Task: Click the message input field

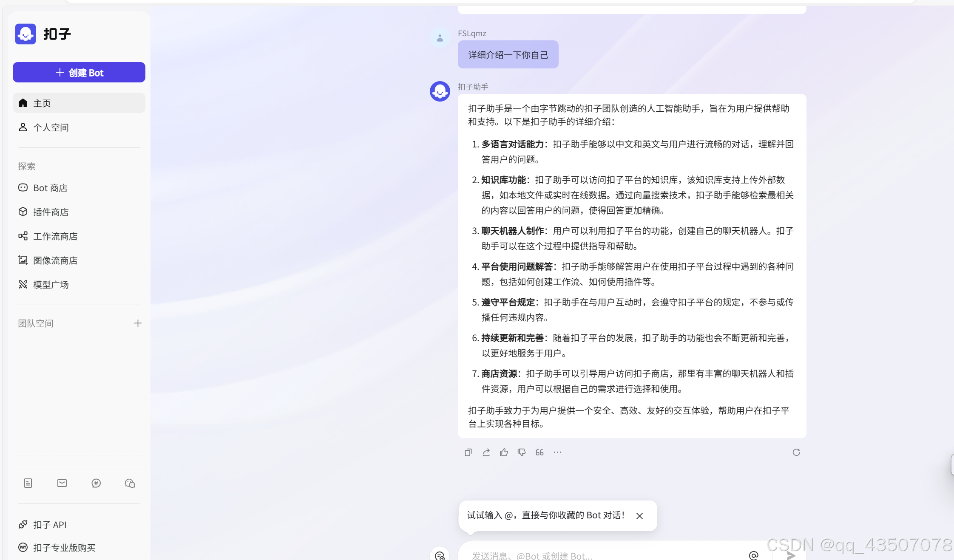Action: click(x=595, y=555)
